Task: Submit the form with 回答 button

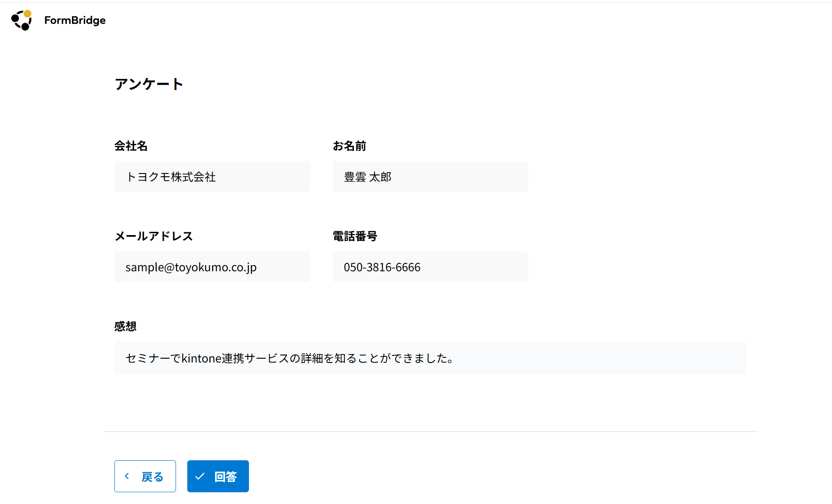Action: pos(218,476)
